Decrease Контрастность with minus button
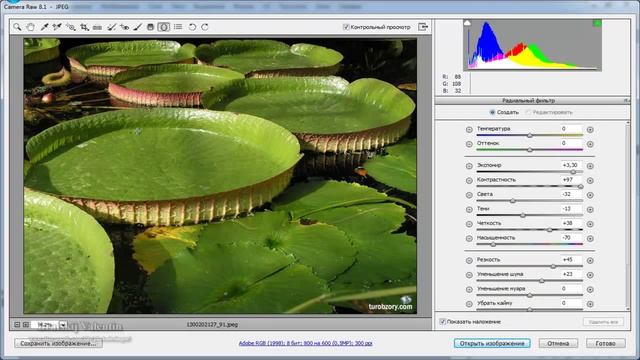The image size is (640, 360). point(469,180)
